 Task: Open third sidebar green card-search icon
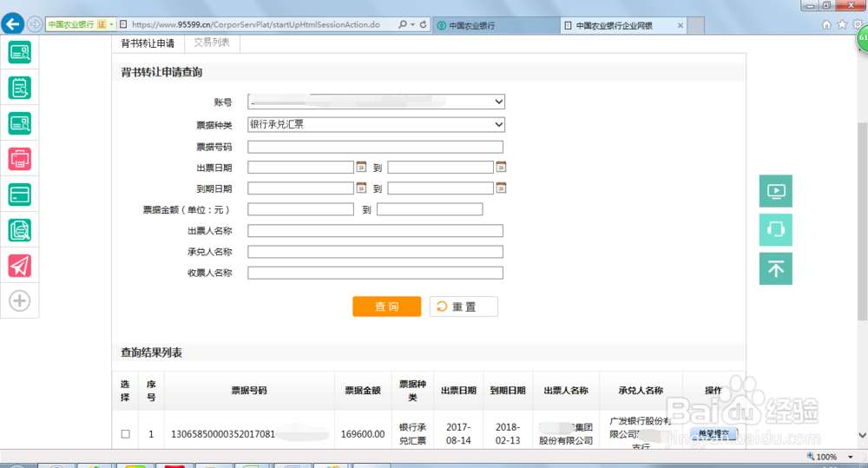click(20, 123)
